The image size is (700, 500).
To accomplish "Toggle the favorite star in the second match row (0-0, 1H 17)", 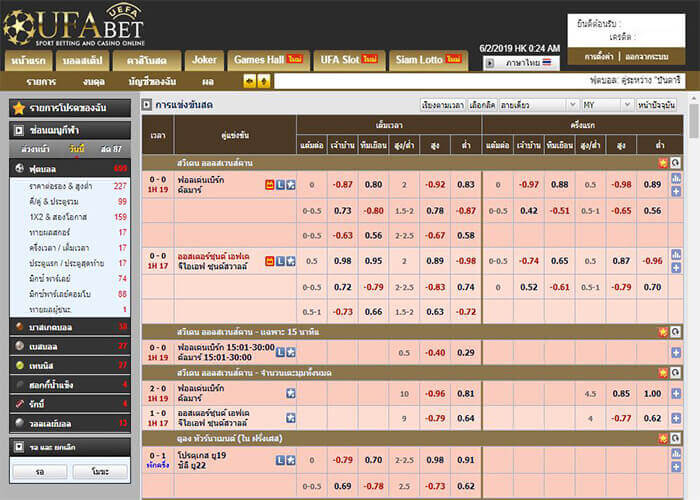I will (x=291, y=261).
